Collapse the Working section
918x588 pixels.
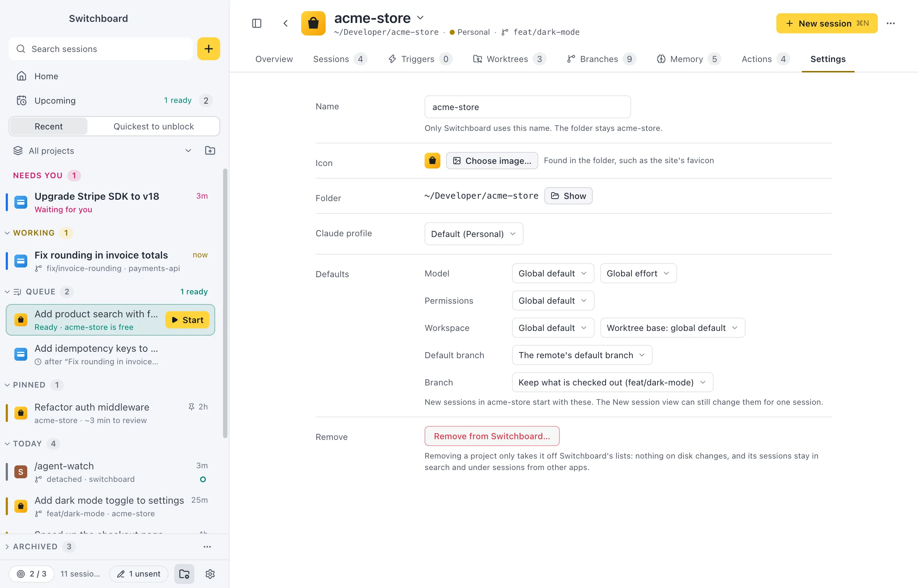pos(7,233)
